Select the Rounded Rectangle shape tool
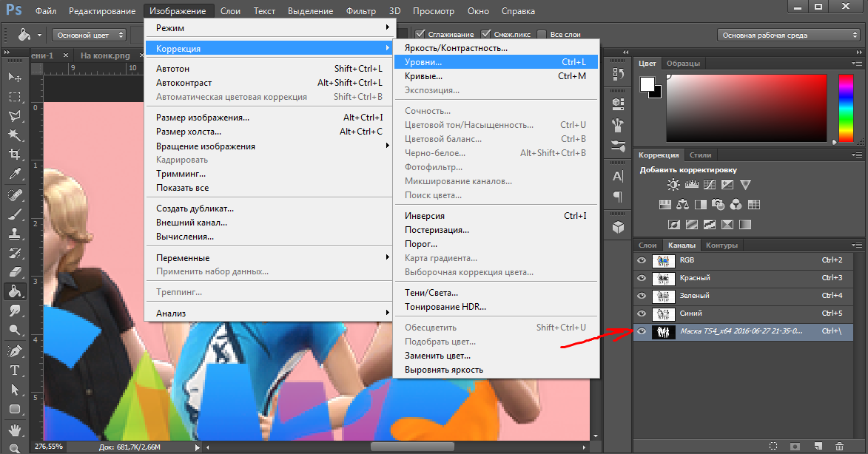 point(15,409)
